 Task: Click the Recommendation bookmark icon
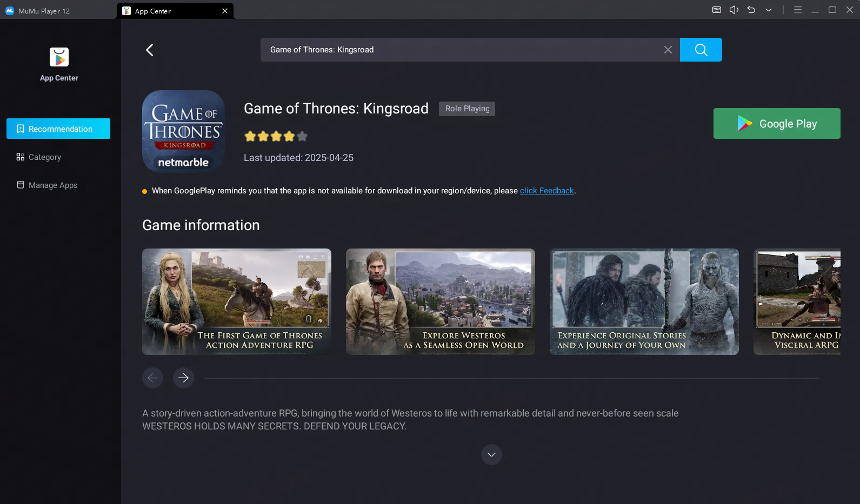coord(21,129)
